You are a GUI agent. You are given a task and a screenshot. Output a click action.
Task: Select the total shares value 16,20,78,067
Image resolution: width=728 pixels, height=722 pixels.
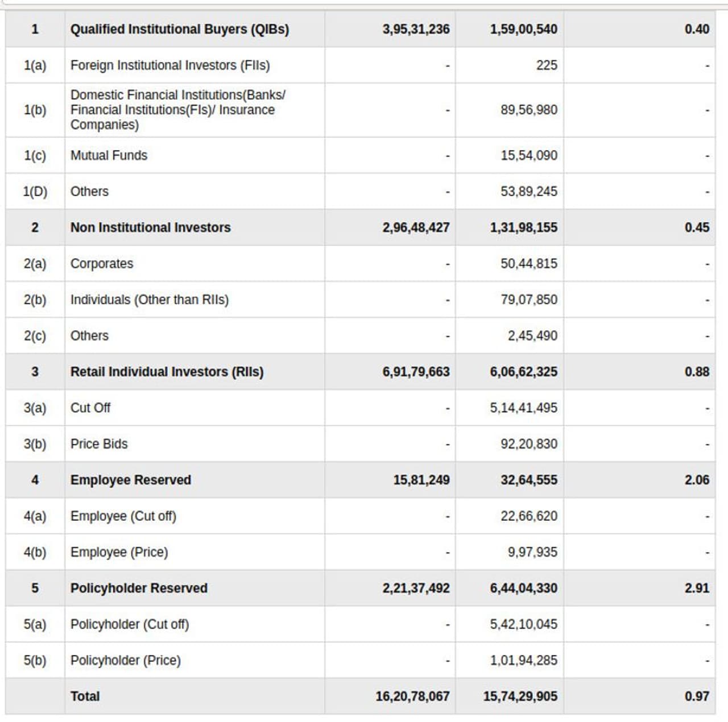point(412,696)
